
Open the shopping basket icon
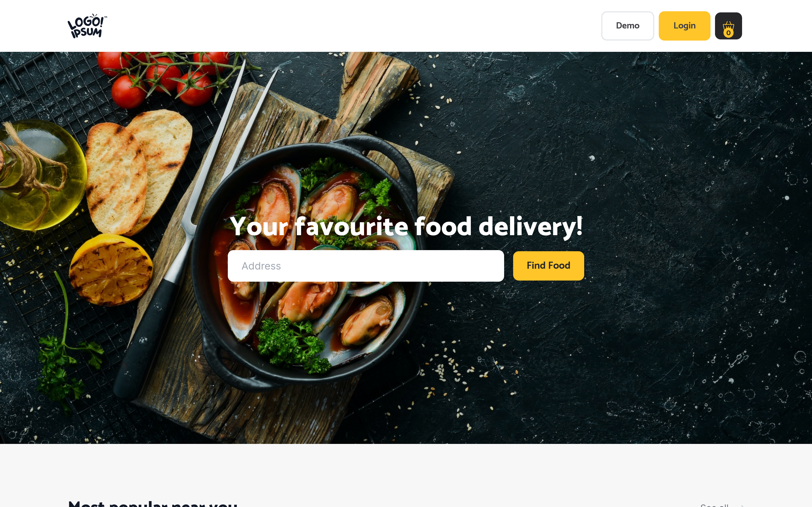728,26
